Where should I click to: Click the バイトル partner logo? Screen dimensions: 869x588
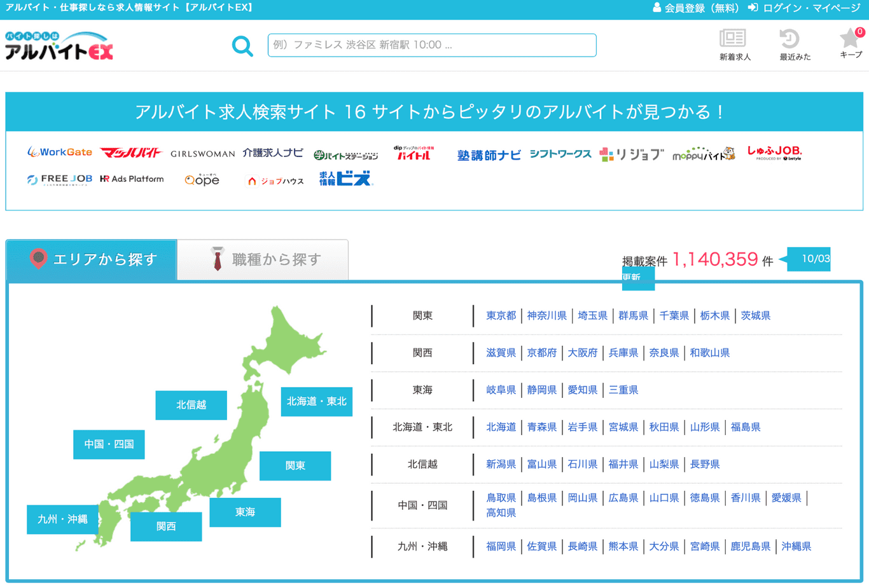point(414,153)
